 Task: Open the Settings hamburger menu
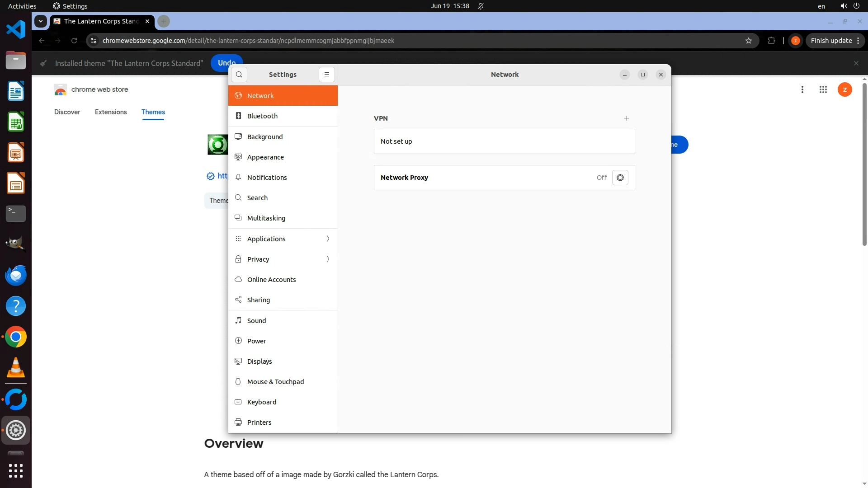coord(327,75)
